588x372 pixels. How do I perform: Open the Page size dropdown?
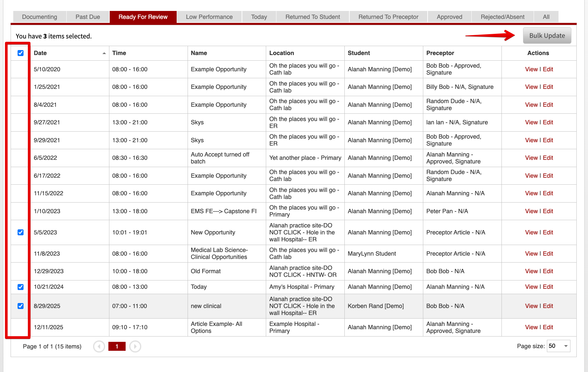click(559, 346)
